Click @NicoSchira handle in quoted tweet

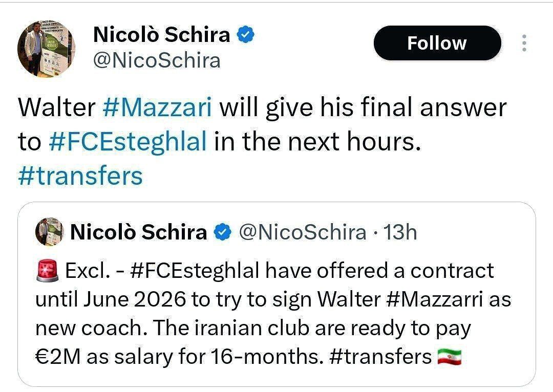click(x=302, y=232)
